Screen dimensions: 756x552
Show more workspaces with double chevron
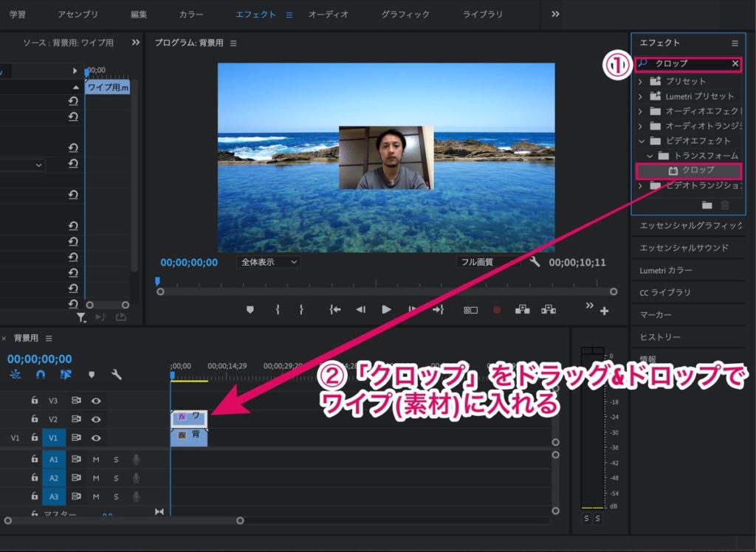[555, 14]
